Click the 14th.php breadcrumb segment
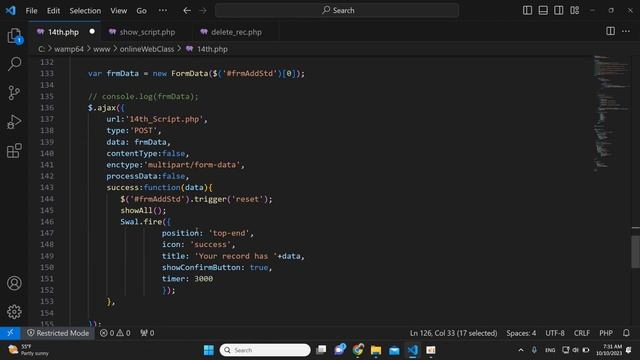Image resolution: width=640 pixels, height=360 pixels. [x=212, y=49]
